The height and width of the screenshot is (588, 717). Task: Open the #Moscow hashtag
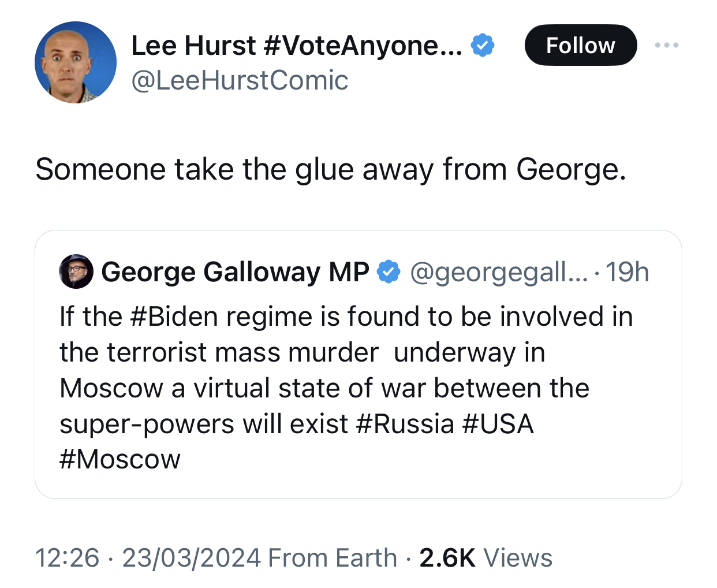(120, 460)
